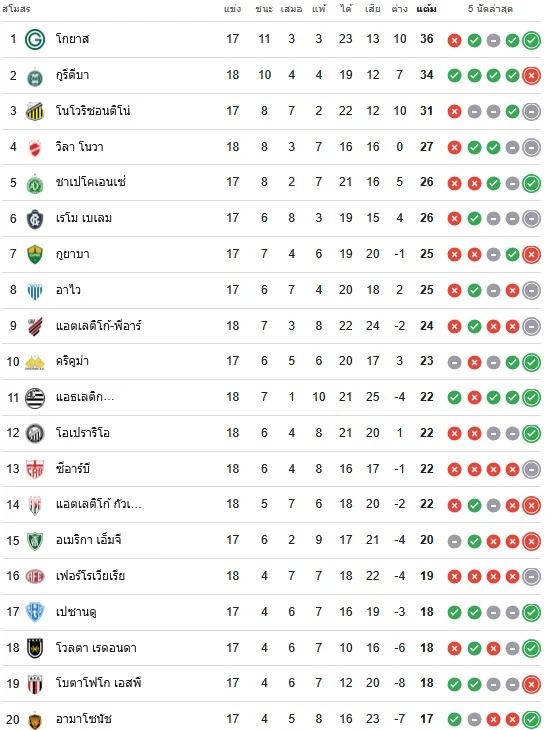The height and width of the screenshot is (730, 553).
Task: Click the แข่ง matches played column header
Action: (x=232, y=9)
